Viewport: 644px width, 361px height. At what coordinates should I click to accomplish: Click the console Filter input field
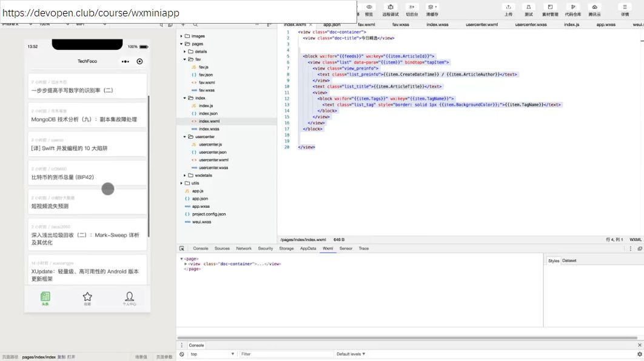(286, 354)
